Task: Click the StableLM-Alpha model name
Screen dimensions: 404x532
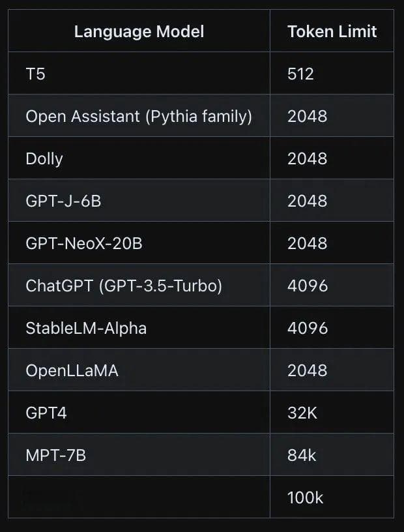Action: tap(86, 328)
